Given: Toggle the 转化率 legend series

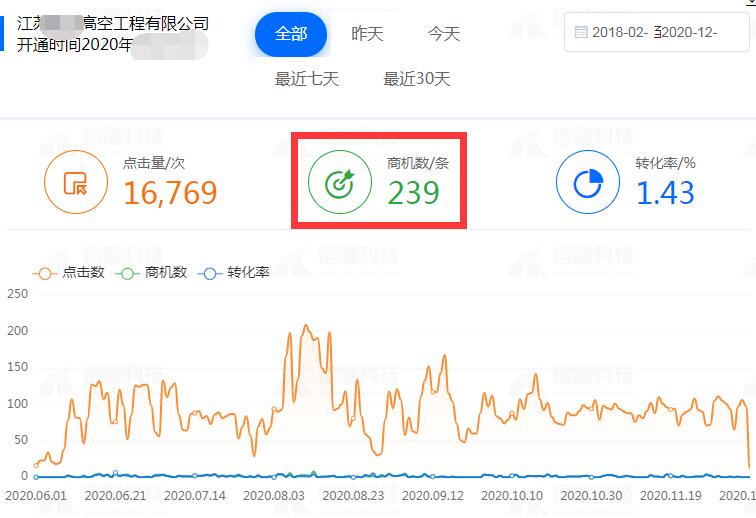Looking at the screenshot, I should click(x=236, y=272).
